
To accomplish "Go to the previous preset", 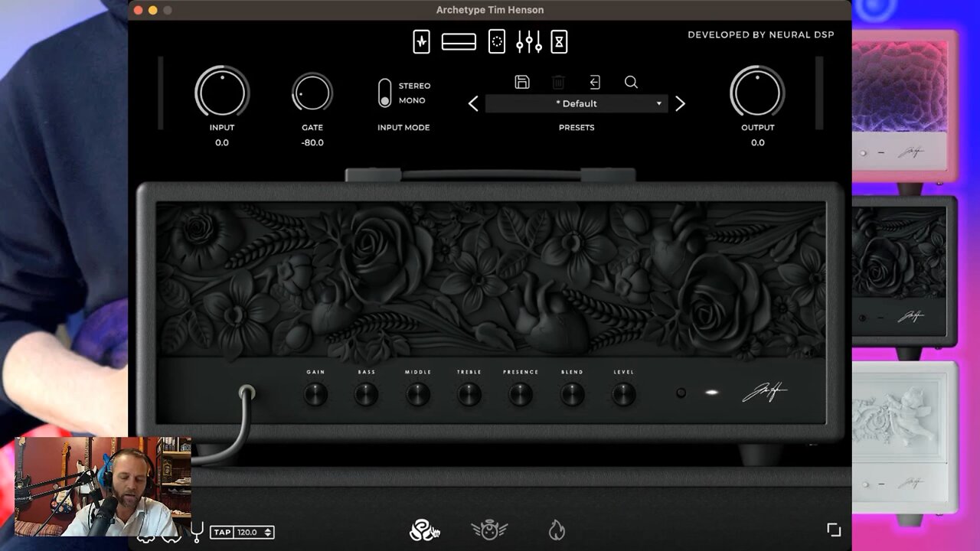I will pyautogui.click(x=473, y=103).
